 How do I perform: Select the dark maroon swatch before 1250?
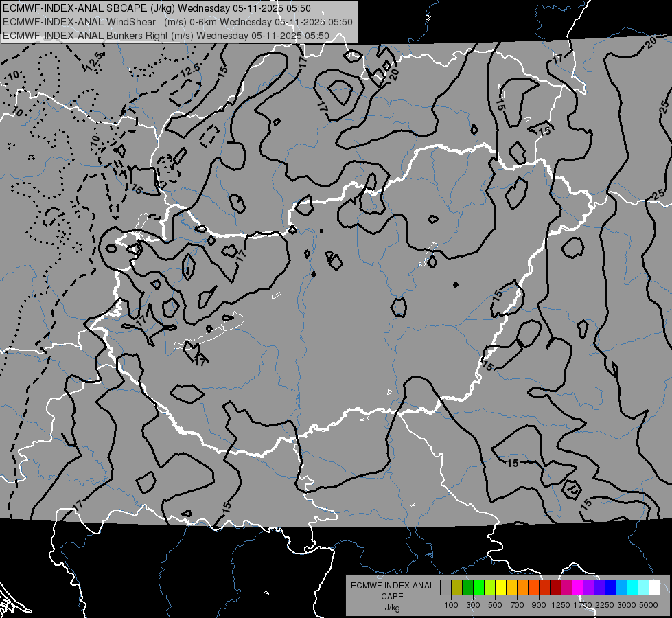(x=555, y=588)
